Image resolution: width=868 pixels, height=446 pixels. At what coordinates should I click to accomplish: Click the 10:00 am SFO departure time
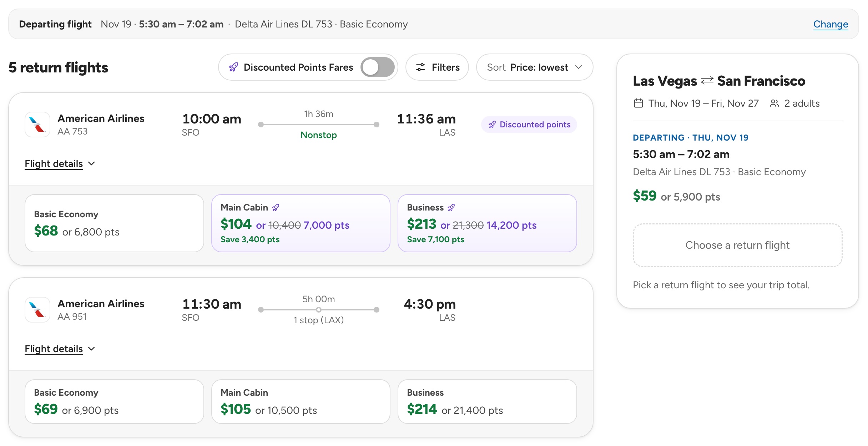pyautogui.click(x=212, y=119)
